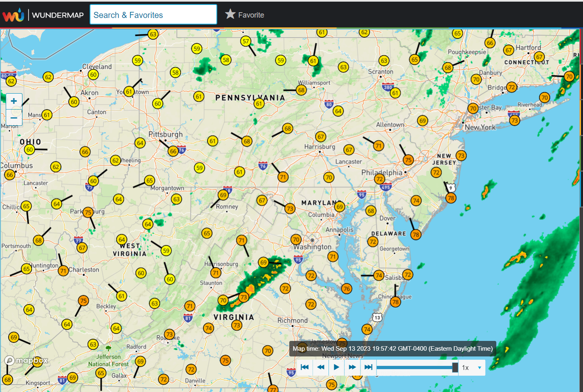Image resolution: width=583 pixels, height=392 pixels.
Task: Click the animation timeline slider handle
Action: (455, 367)
